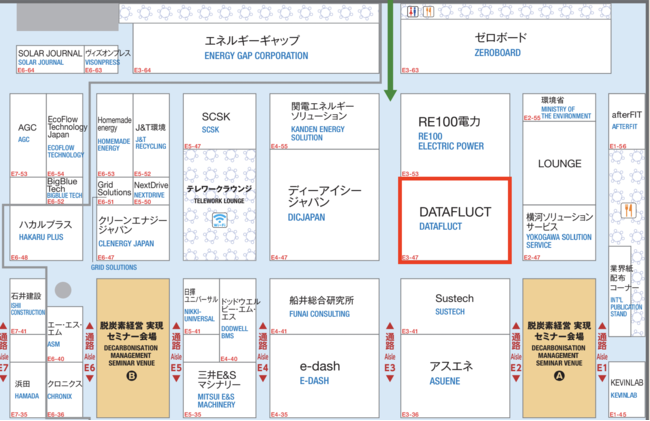Click the gray circle above the Ishii Construction booth
The width and height of the screenshot is (650, 421).
pyautogui.click(x=63, y=290)
